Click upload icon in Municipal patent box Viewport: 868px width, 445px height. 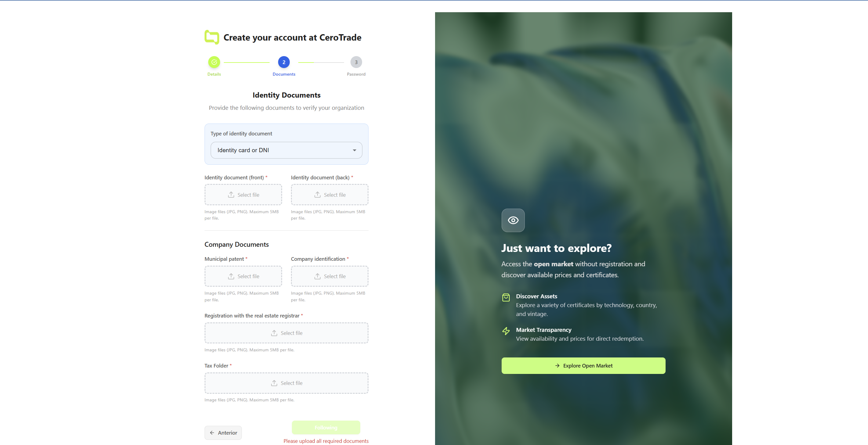coord(231,276)
